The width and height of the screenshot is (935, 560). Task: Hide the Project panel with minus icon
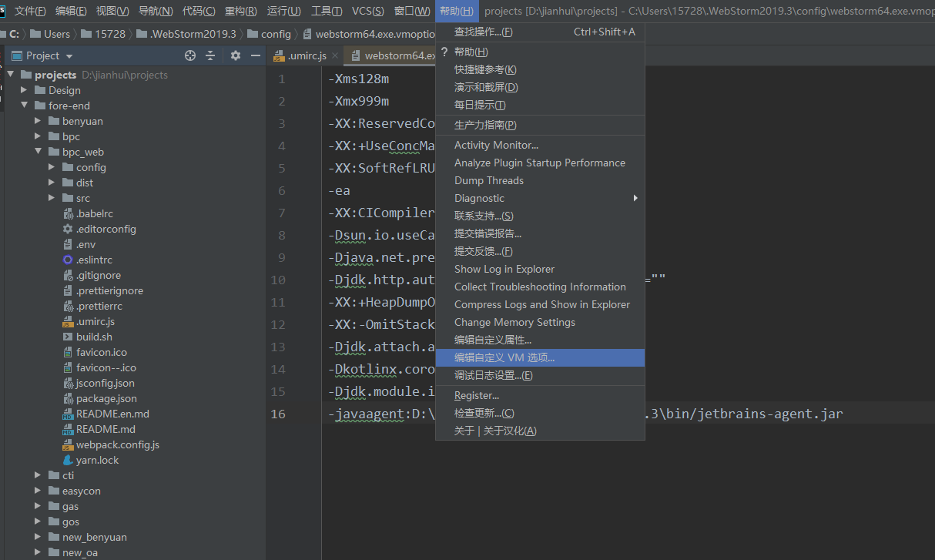pyautogui.click(x=256, y=55)
